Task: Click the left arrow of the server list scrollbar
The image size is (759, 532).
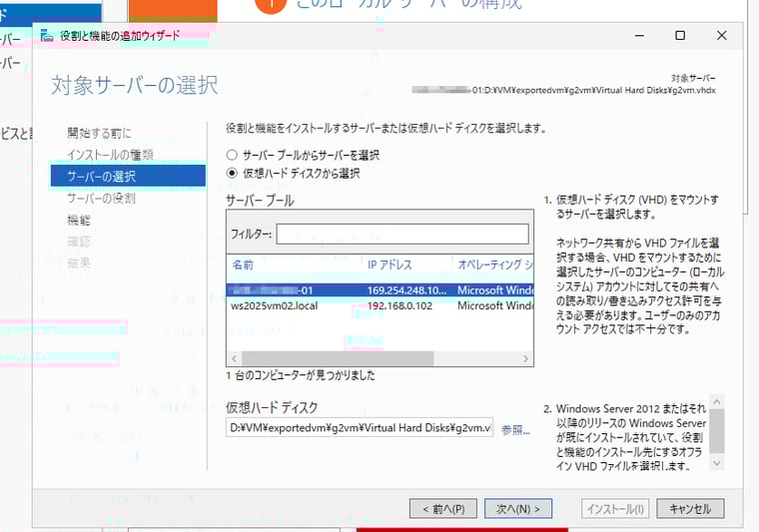Action: 235,358
